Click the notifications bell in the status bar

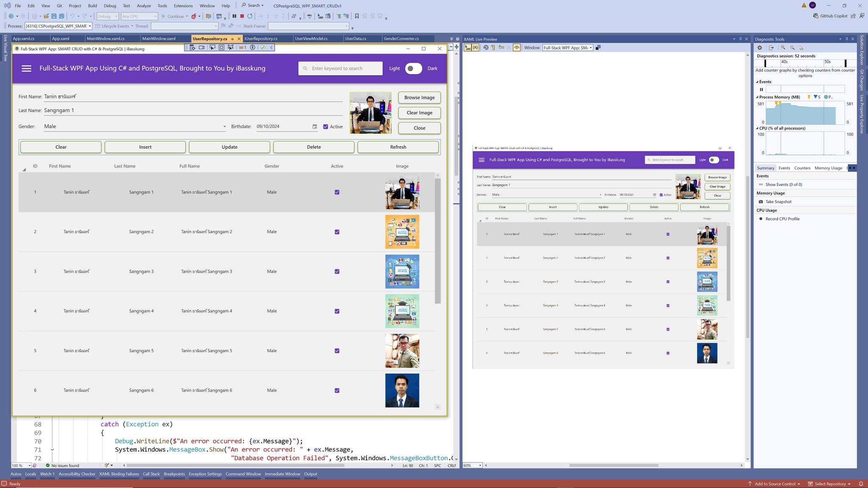pyautogui.click(x=861, y=484)
